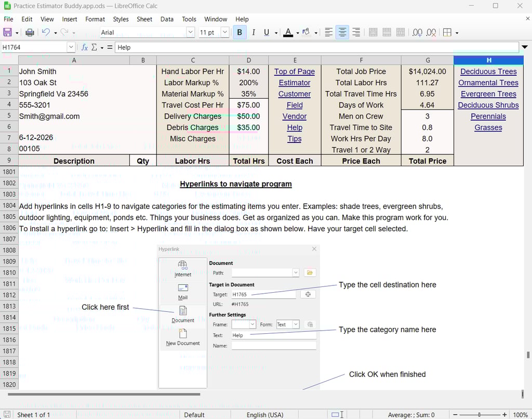Align text to the left
Viewport: 532px width, 419px height.
(x=329, y=32)
